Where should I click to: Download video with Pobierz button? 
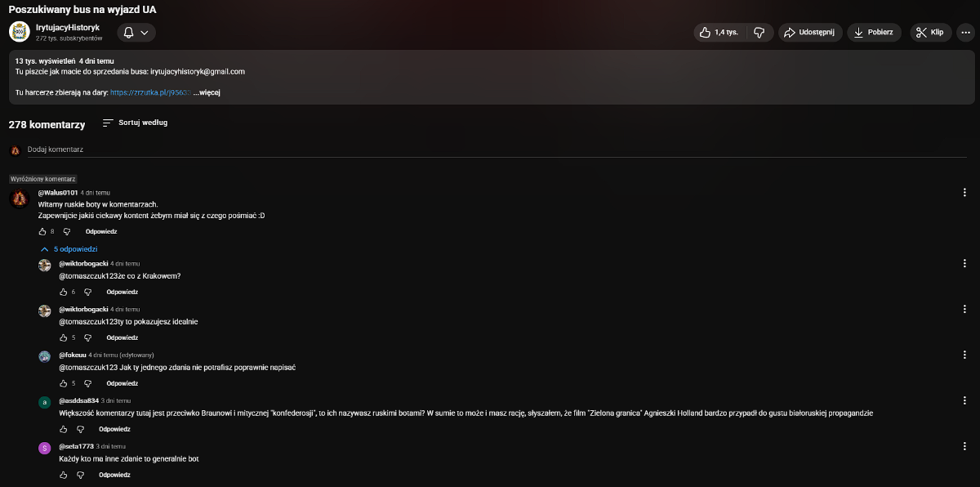click(x=874, y=33)
